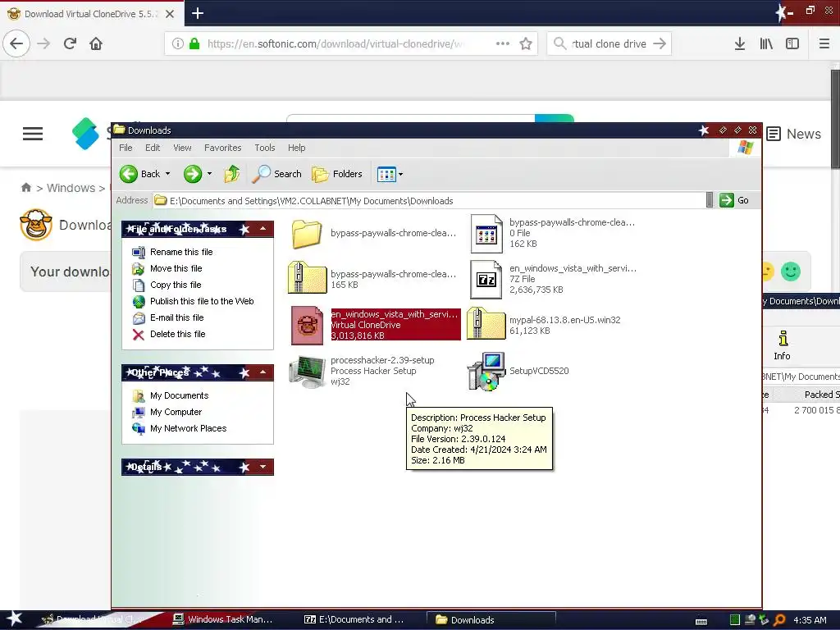
Task: Reload the Softonic page
Action: pos(70,43)
